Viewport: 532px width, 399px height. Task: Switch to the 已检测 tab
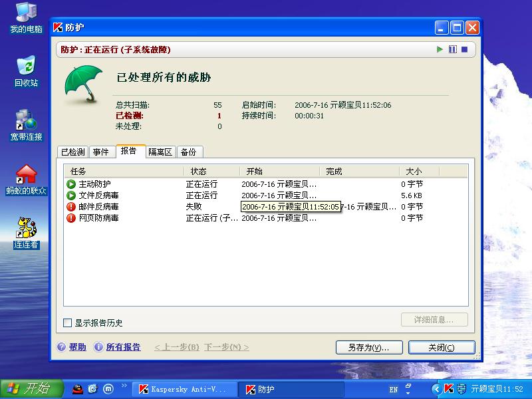coord(73,152)
